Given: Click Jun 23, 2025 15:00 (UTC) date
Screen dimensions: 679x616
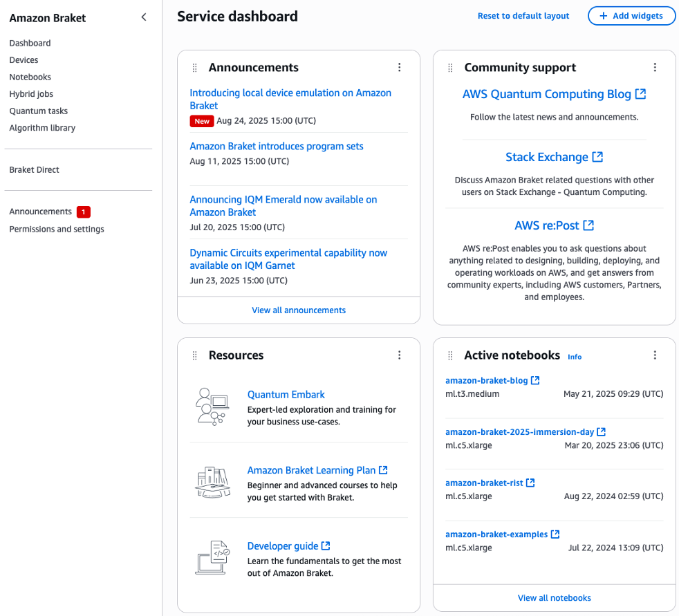Looking at the screenshot, I should point(239,281).
